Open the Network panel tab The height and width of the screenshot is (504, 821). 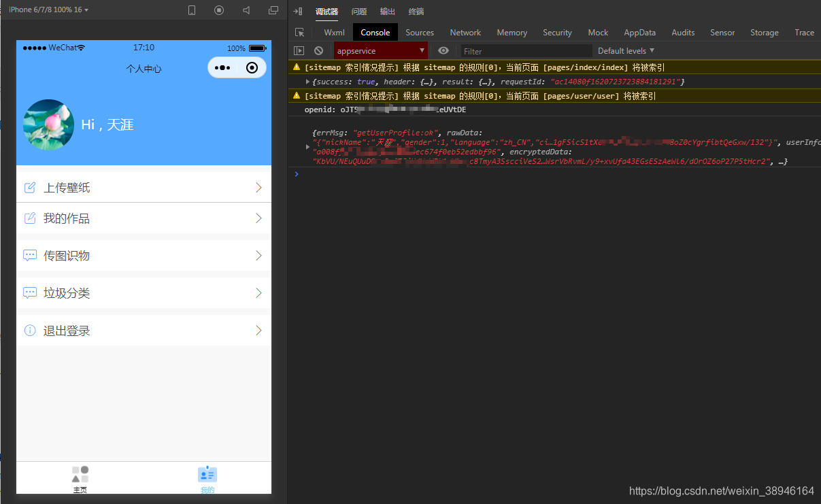465,33
